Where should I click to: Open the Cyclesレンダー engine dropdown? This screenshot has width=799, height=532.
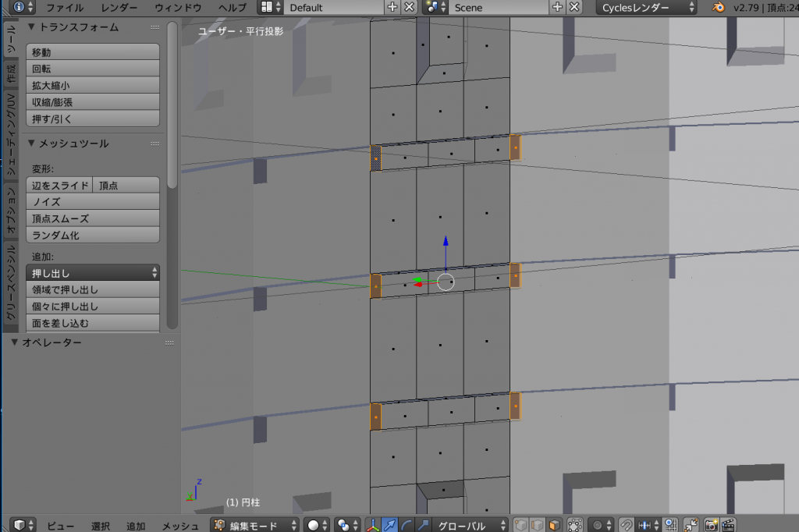coord(647,7)
